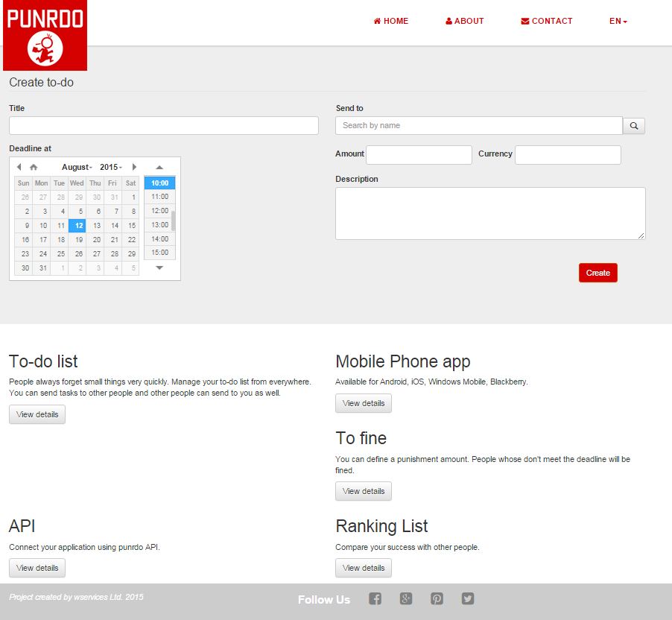The width and height of the screenshot is (672, 620).
Task: Open the ABOUT menu item
Action: 465,21
